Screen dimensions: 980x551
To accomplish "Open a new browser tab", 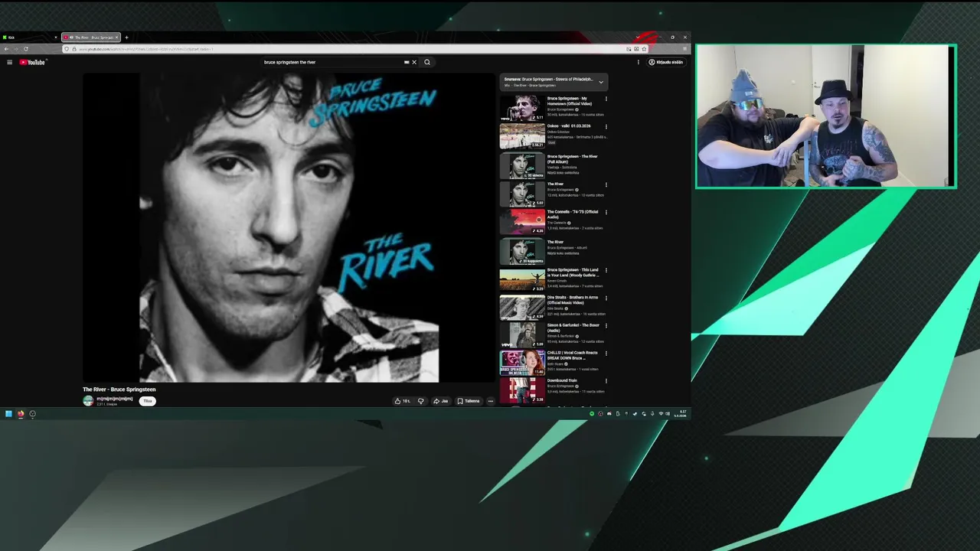I will pos(127,37).
